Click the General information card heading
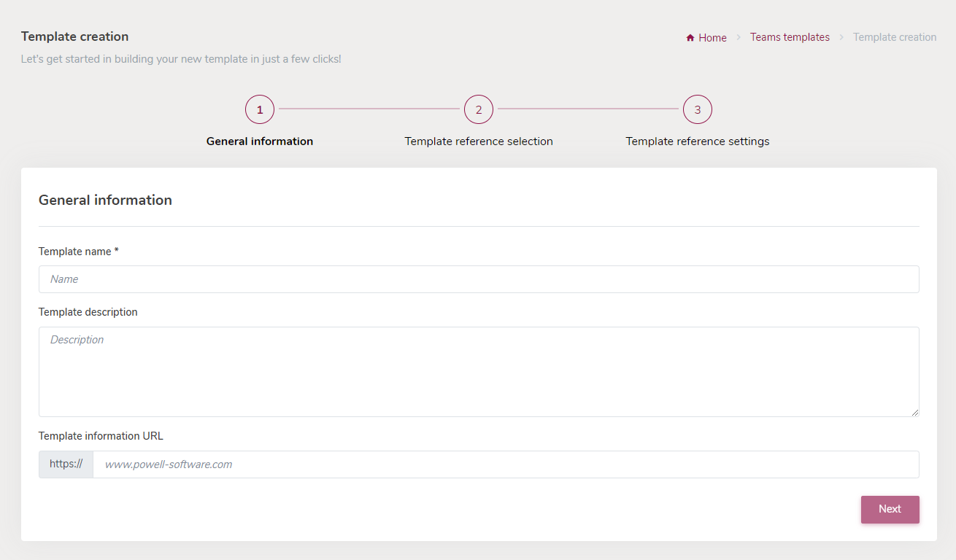956x560 pixels. coord(105,201)
